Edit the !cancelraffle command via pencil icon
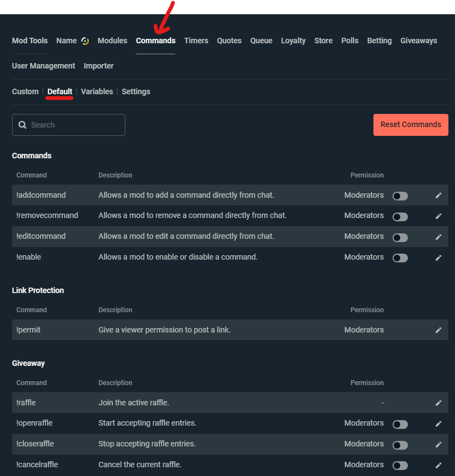This screenshot has height=476, width=455. pyautogui.click(x=438, y=464)
